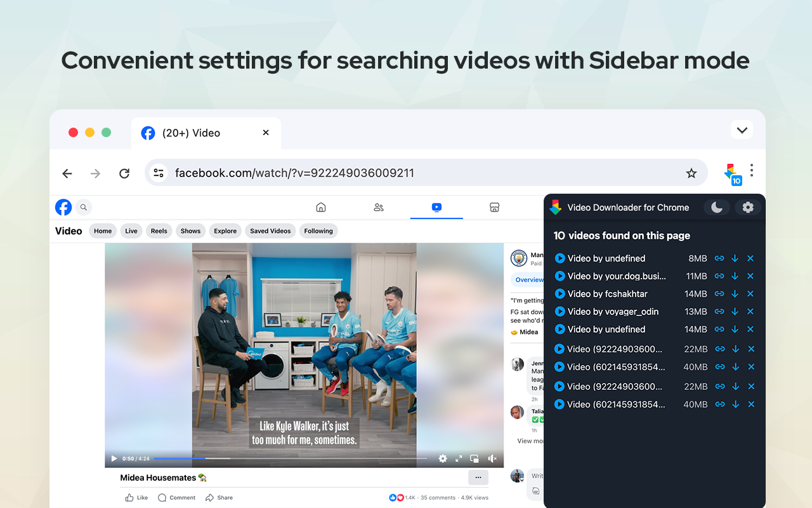Viewport: 812px width, 508px height.
Task: Open the Shows tab
Action: pyautogui.click(x=190, y=231)
